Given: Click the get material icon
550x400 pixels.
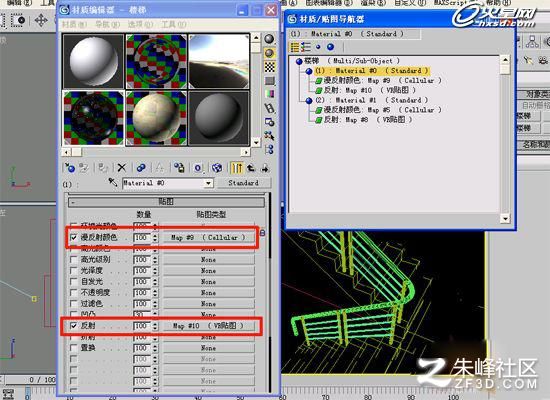Looking at the screenshot, I should pos(70,168).
